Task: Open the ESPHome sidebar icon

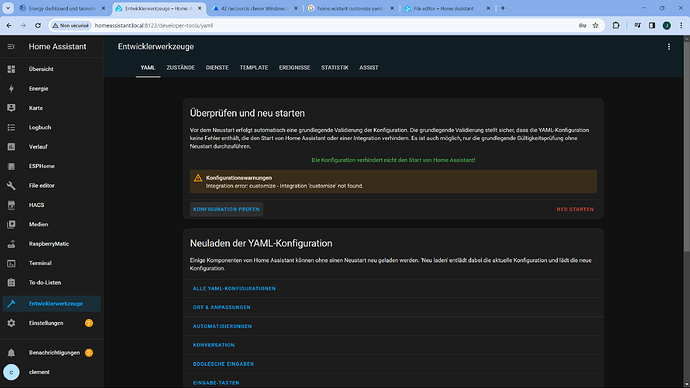Action: 11,166
